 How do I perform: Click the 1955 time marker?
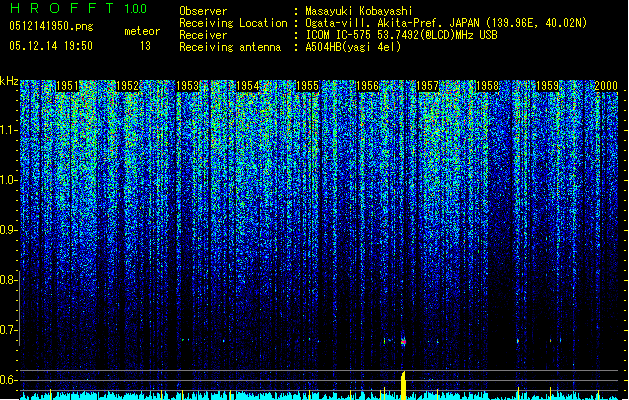click(x=307, y=86)
